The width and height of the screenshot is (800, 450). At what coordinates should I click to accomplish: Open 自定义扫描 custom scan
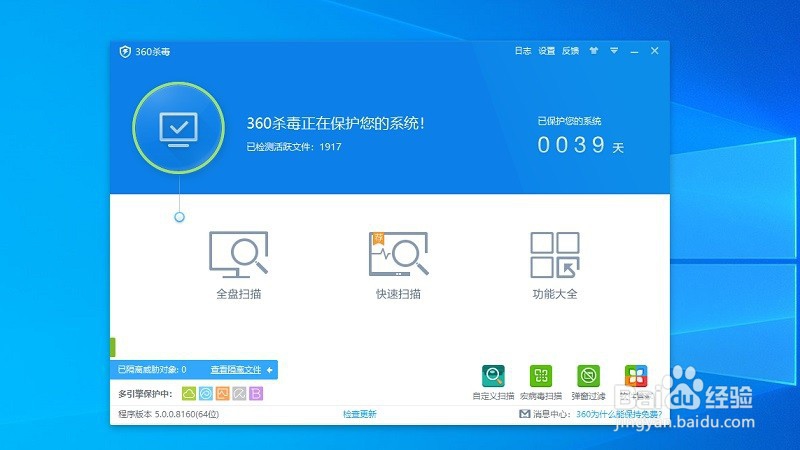click(493, 382)
